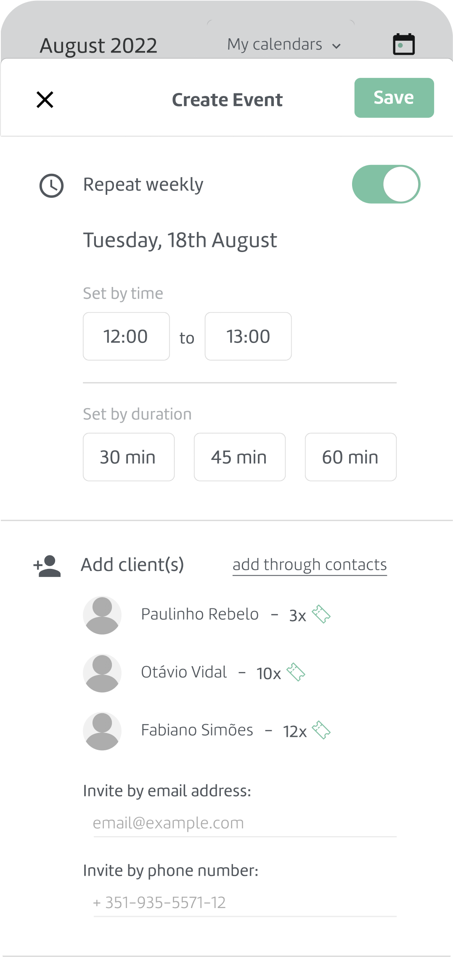
Task: Save the new event
Action: click(394, 98)
